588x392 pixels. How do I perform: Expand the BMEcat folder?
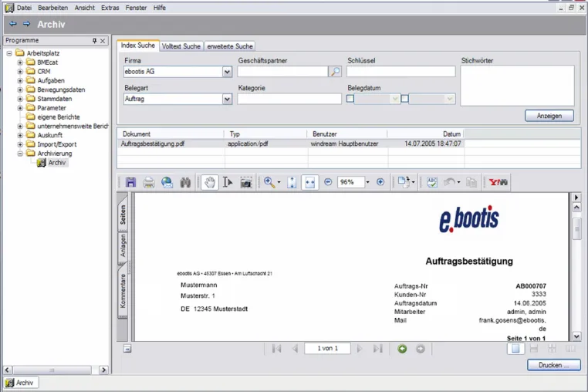(x=20, y=63)
